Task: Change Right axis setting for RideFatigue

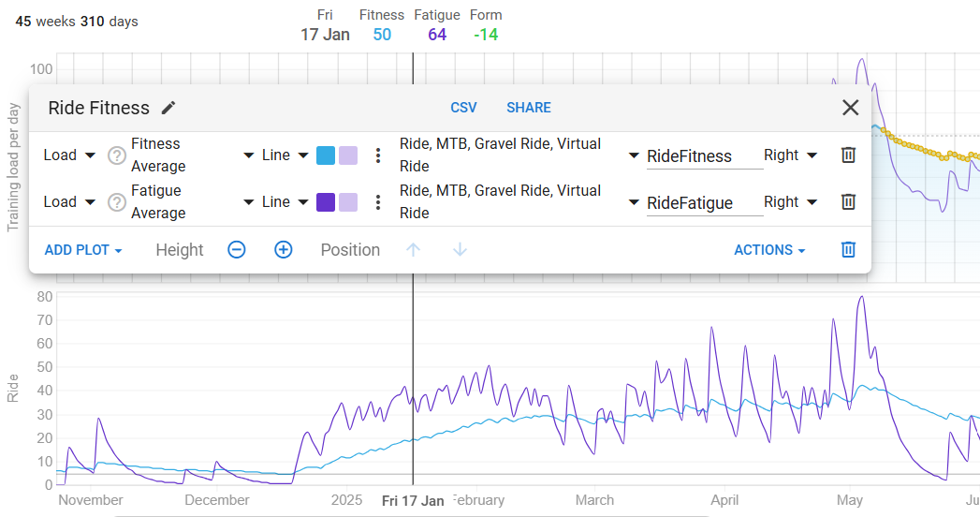Action: [791, 202]
